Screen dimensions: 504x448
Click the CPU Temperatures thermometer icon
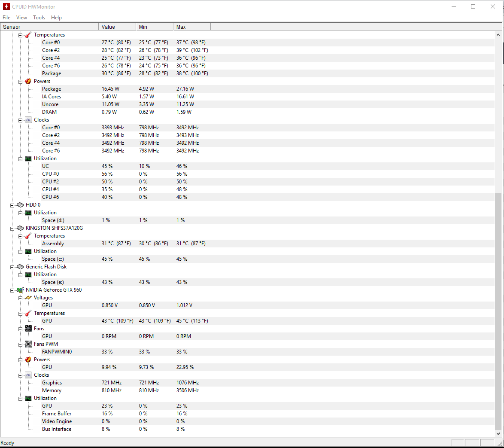(28, 35)
